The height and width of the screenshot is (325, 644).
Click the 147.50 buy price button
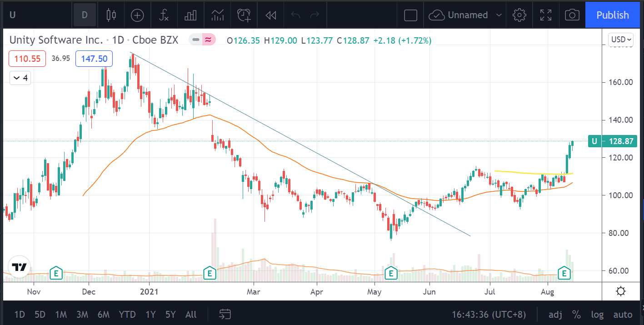point(94,59)
